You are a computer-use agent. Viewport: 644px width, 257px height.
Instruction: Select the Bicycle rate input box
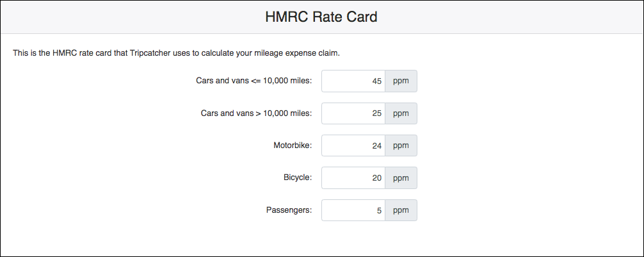click(353, 178)
